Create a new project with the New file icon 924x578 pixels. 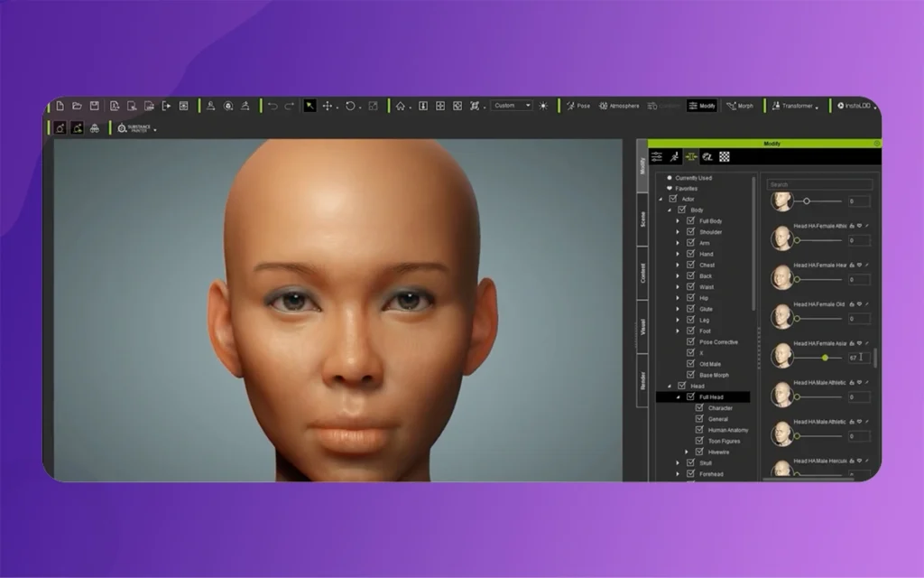click(x=60, y=106)
